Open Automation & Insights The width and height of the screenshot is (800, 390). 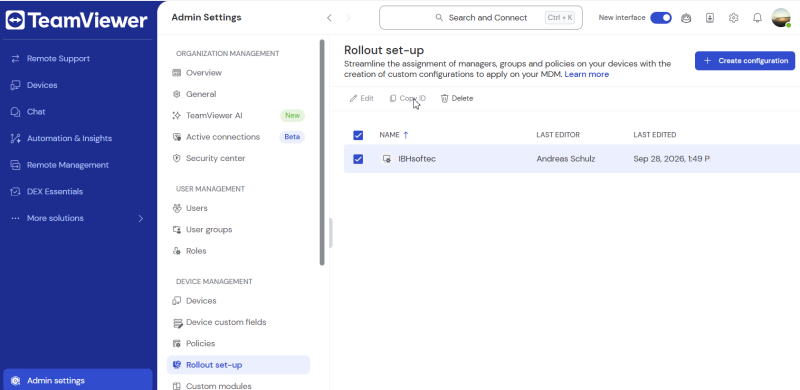(x=69, y=138)
